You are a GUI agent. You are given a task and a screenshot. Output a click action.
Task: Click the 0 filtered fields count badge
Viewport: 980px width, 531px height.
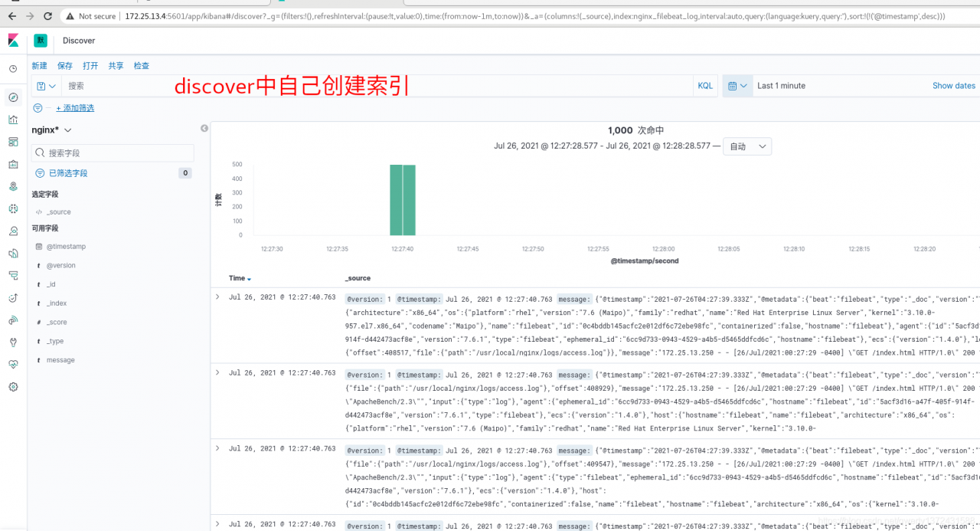(x=185, y=173)
